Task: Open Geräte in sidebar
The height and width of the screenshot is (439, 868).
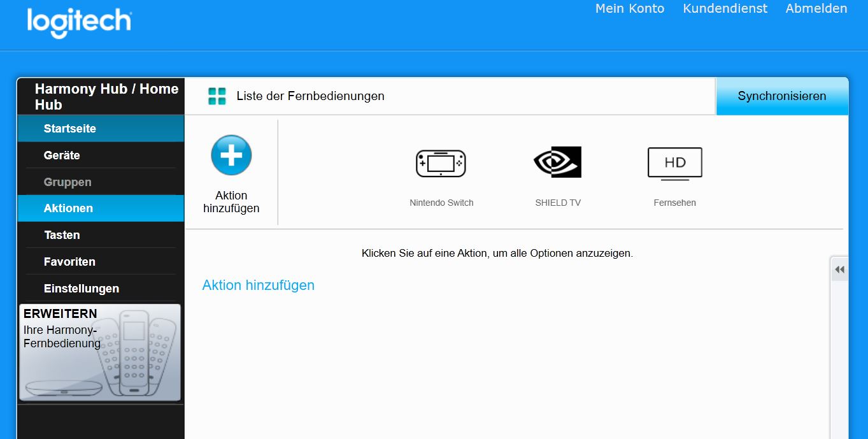Action: point(101,155)
